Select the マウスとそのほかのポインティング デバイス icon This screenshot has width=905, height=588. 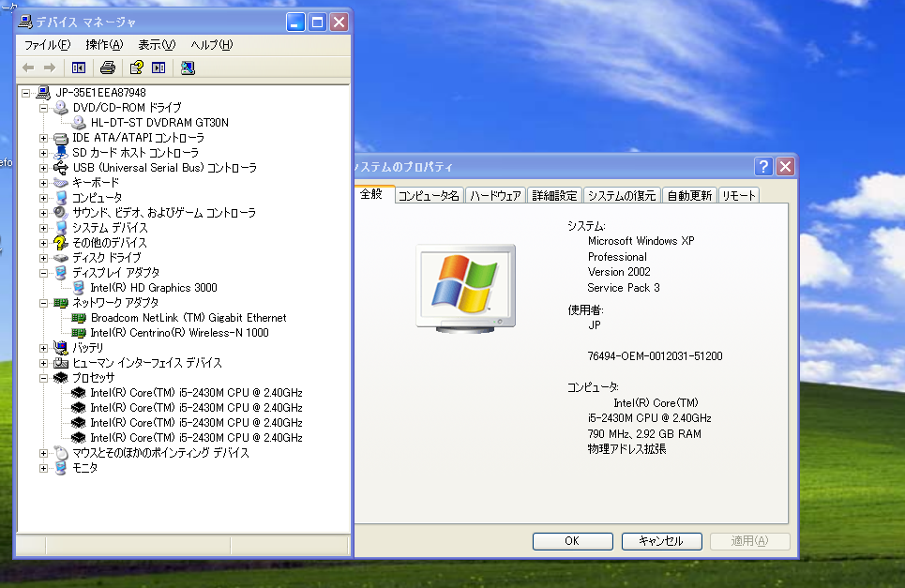point(61,453)
